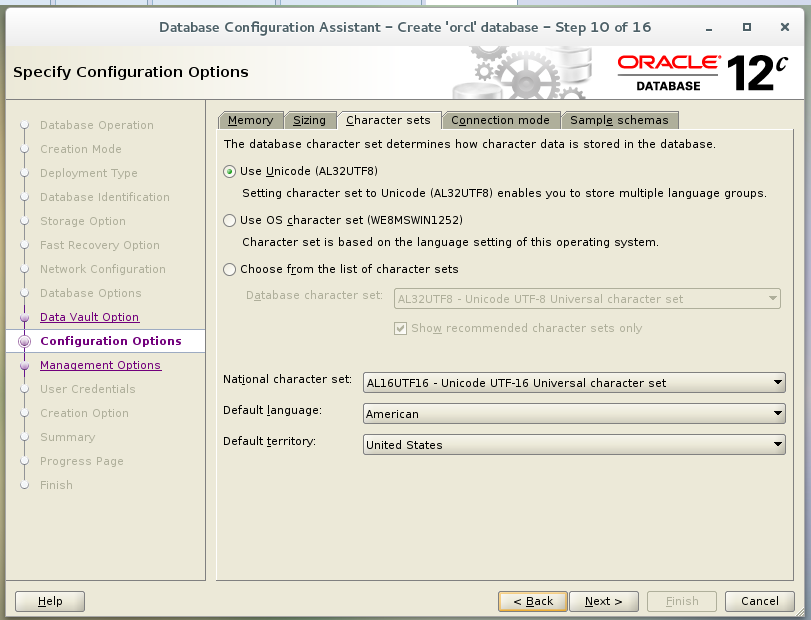Viewport: 811px width, 620px height.
Task: Click the Configuration Options step bullet
Action: tap(24, 341)
